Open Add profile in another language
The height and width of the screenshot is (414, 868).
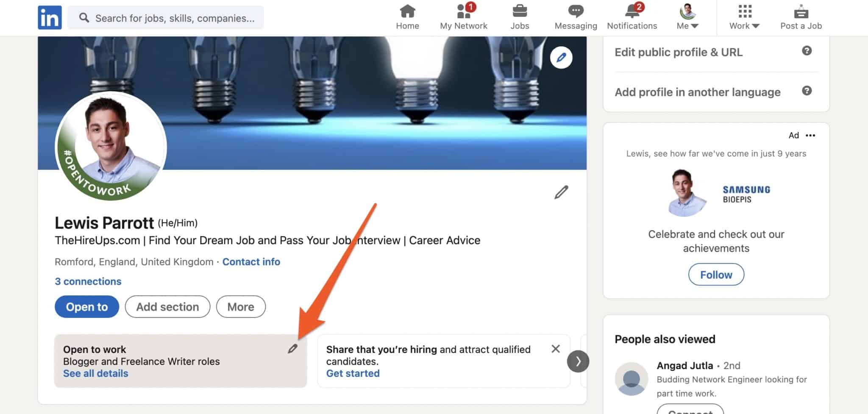pos(698,92)
